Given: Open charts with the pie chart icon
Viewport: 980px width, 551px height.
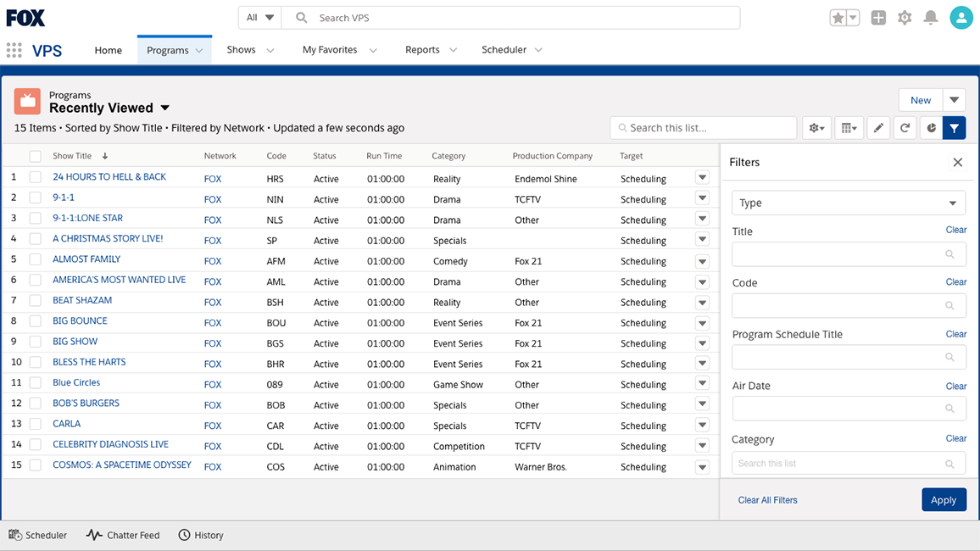Looking at the screenshot, I should pyautogui.click(x=932, y=127).
